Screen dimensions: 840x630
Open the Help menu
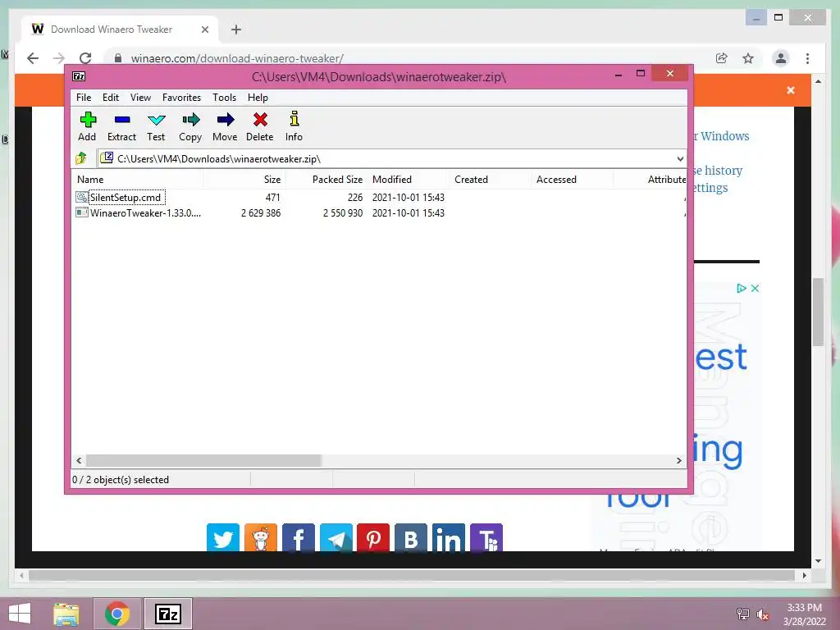[x=258, y=98]
